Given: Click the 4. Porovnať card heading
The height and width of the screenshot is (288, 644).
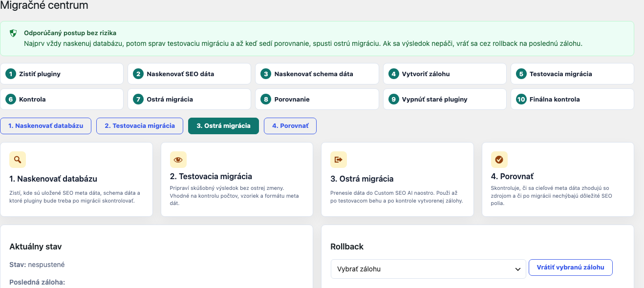Looking at the screenshot, I should 513,176.
